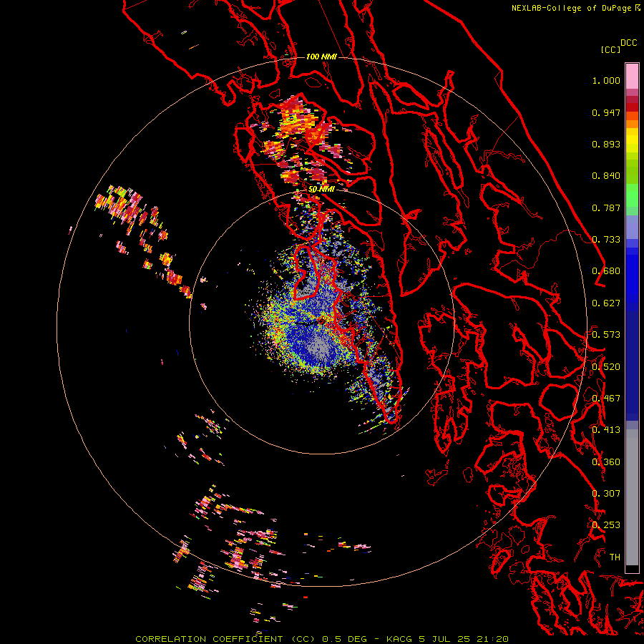Click the [CC] unit label

[x=610, y=49]
